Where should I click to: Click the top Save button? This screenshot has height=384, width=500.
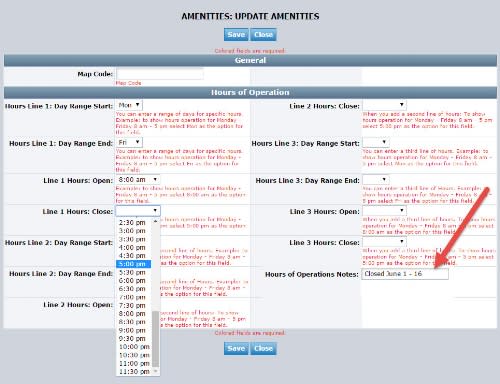coord(236,35)
